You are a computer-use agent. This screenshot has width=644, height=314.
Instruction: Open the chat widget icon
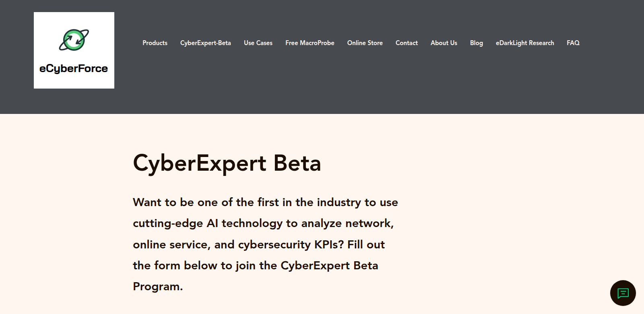point(623,293)
